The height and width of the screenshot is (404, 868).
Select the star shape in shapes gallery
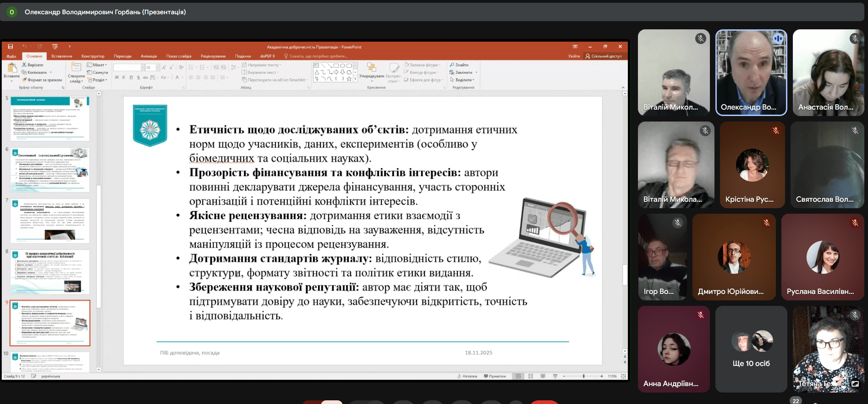[349, 79]
